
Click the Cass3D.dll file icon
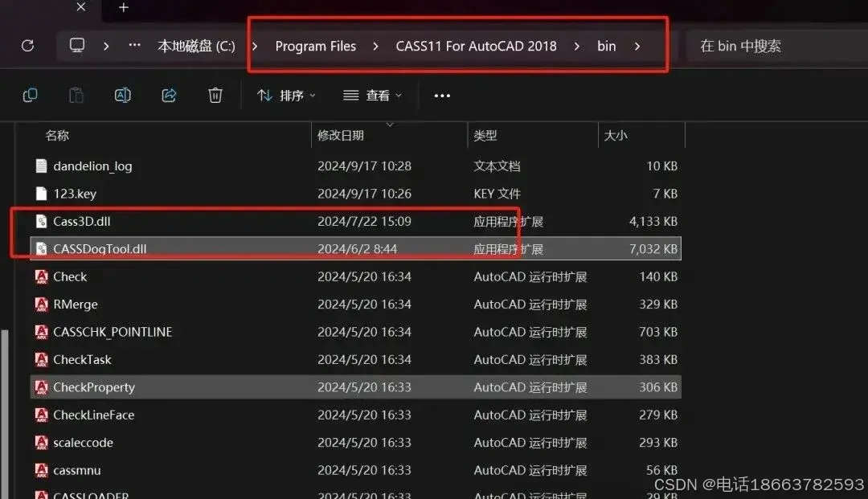click(x=42, y=221)
